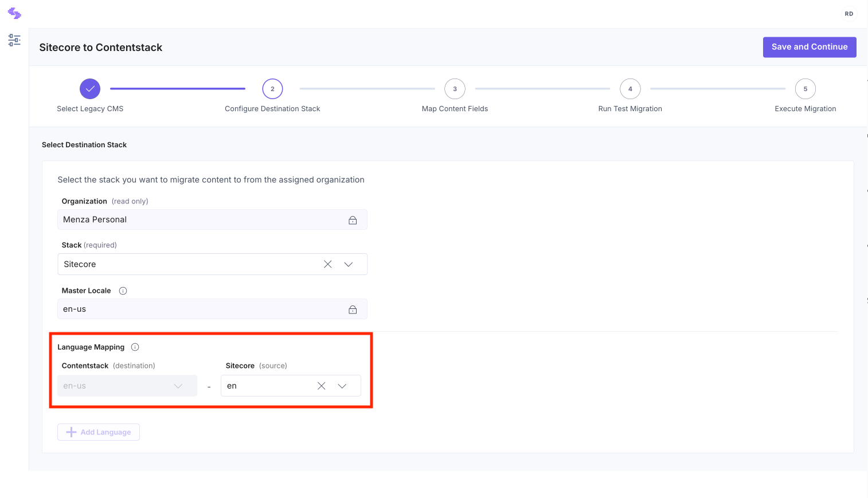This screenshot has width=868, height=498.
Task: Click the Organization (read only) label
Action: click(x=105, y=201)
